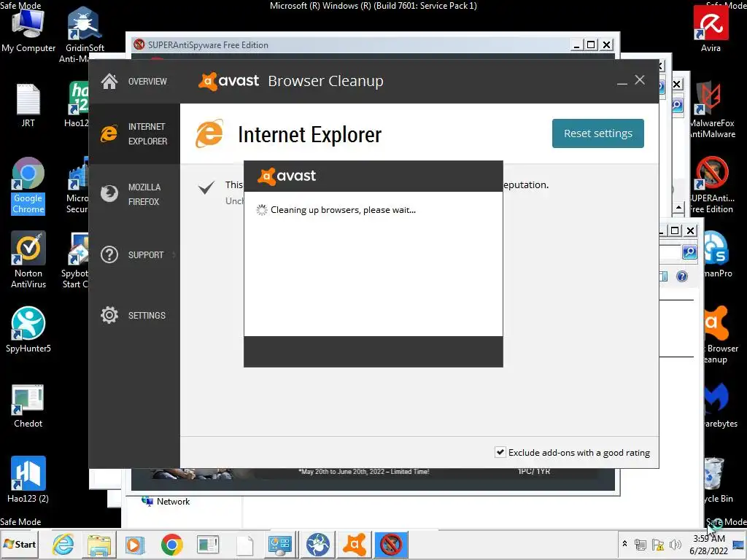Image resolution: width=747 pixels, height=560 pixels.
Task: Expand the Support submenu arrow
Action: (174, 254)
